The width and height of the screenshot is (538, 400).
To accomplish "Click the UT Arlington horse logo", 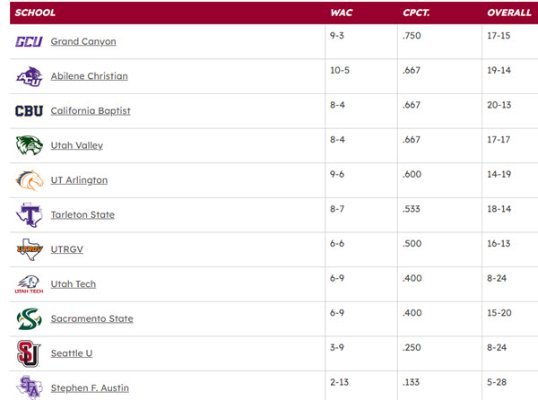I will (x=30, y=180).
